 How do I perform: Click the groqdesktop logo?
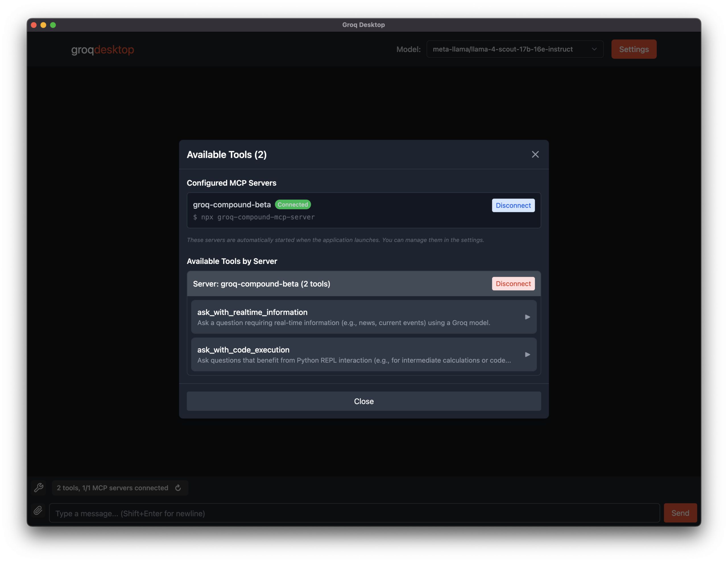103,50
